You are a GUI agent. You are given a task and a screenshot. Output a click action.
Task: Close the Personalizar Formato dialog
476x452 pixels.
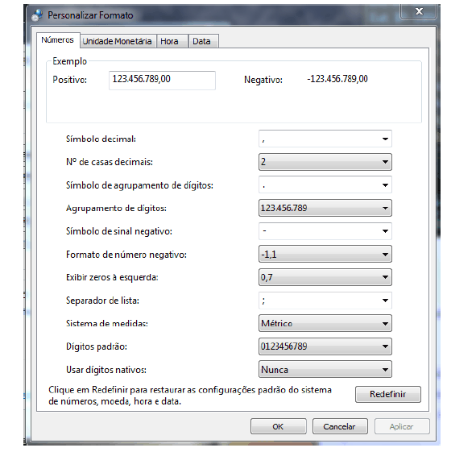click(x=419, y=11)
